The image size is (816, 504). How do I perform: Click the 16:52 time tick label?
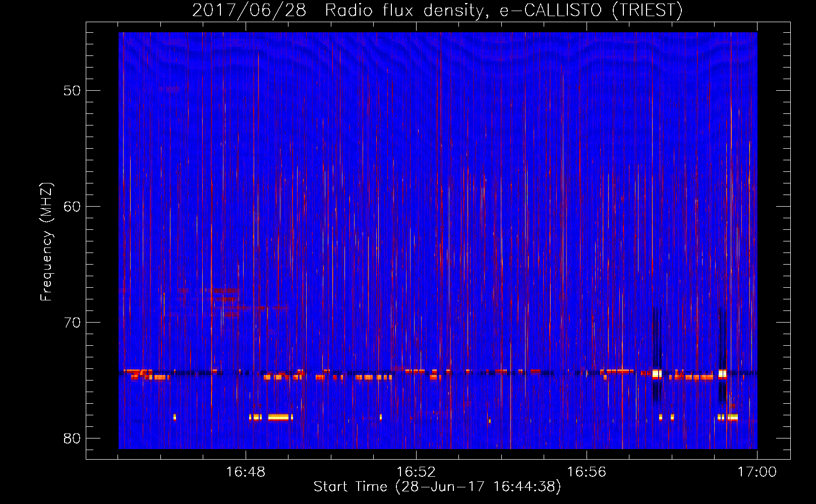[416, 472]
